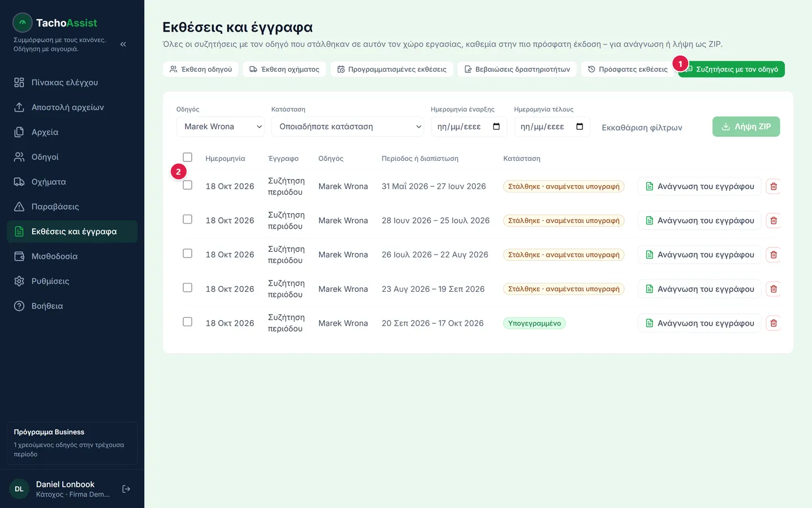The image size is (812, 508).
Task: Click the DL user avatar
Action: [x=19, y=489]
